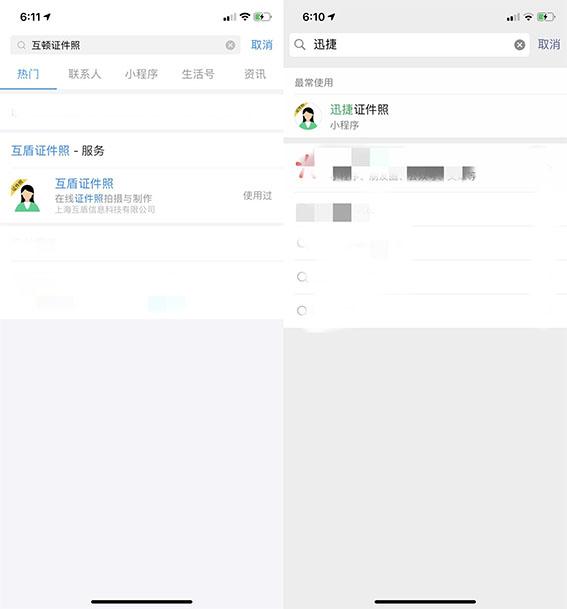Tap left screen battery status icon
The image size is (567, 609).
pyautogui.click(x=262, y=17)
